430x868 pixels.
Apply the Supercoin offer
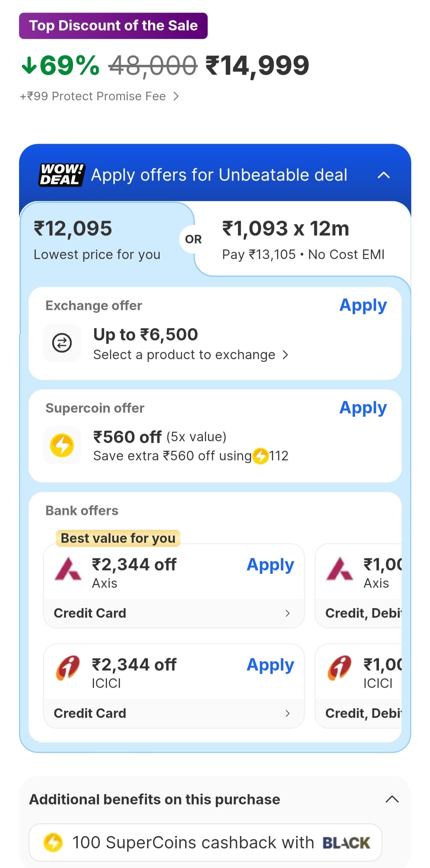pos(363,408)
